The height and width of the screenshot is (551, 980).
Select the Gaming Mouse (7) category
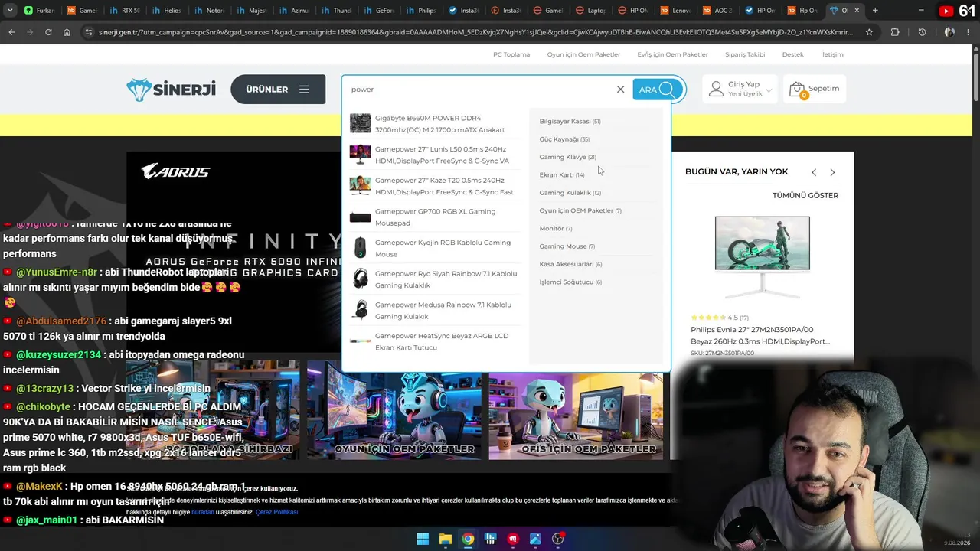pos(567,246)
